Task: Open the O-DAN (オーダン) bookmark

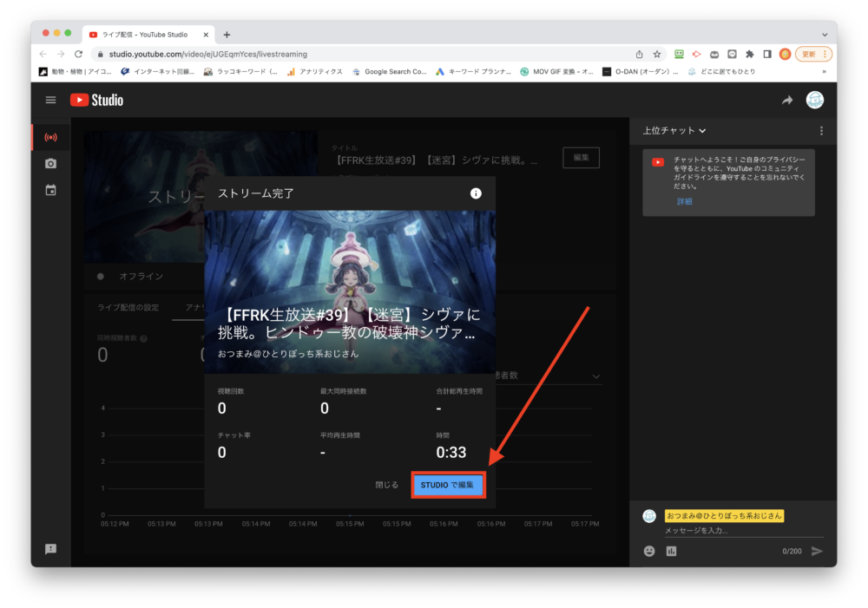Action: 640,71
